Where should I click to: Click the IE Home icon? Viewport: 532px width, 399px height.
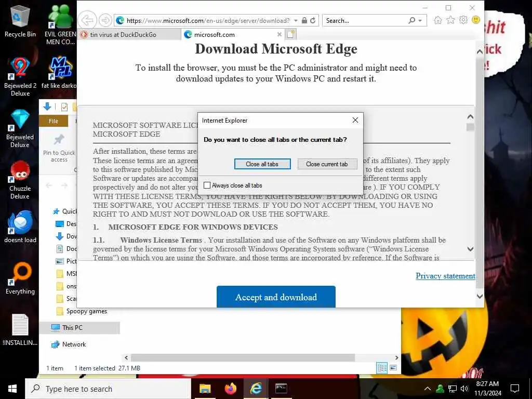click(x=438, y=20)
